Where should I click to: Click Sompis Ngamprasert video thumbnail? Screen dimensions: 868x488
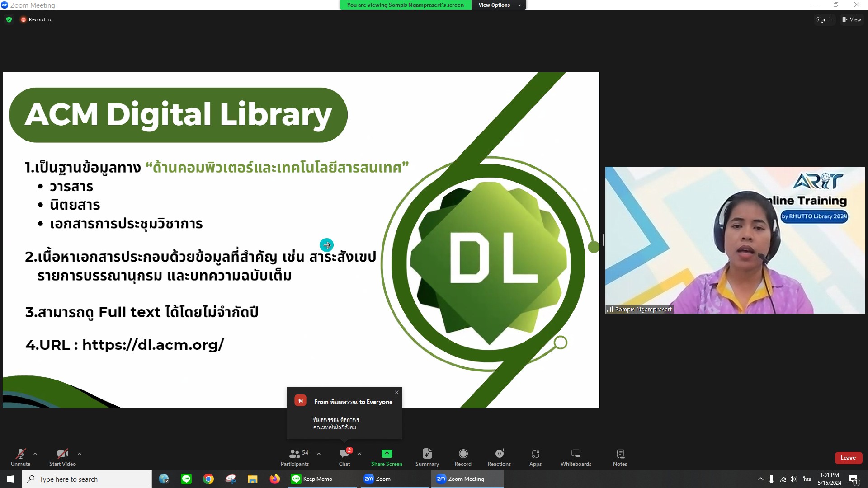point(735,240)
